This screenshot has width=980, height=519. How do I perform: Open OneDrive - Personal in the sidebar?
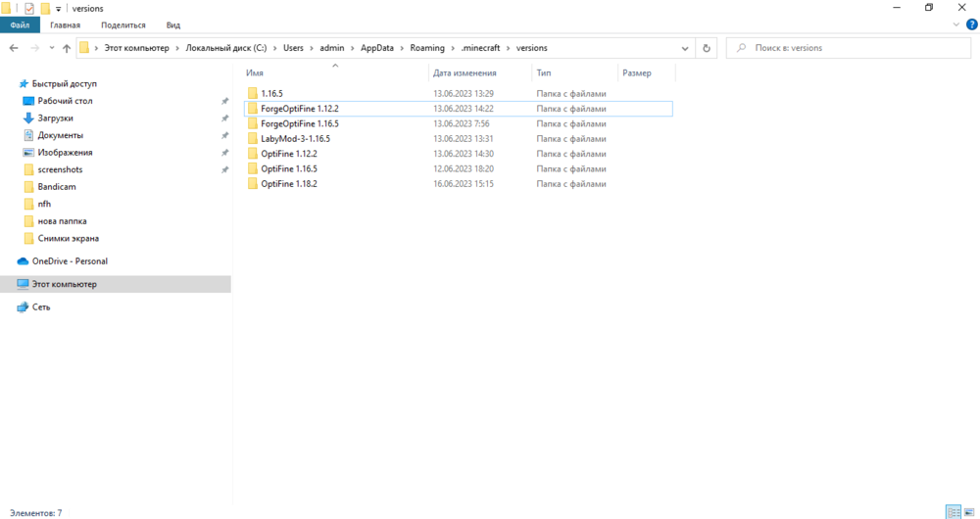[70, 261]
